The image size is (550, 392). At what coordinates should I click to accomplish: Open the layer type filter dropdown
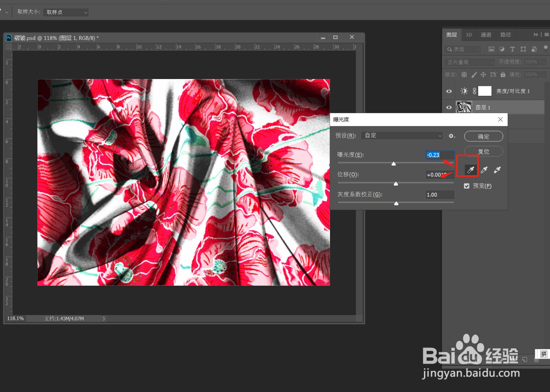point(462,49)
